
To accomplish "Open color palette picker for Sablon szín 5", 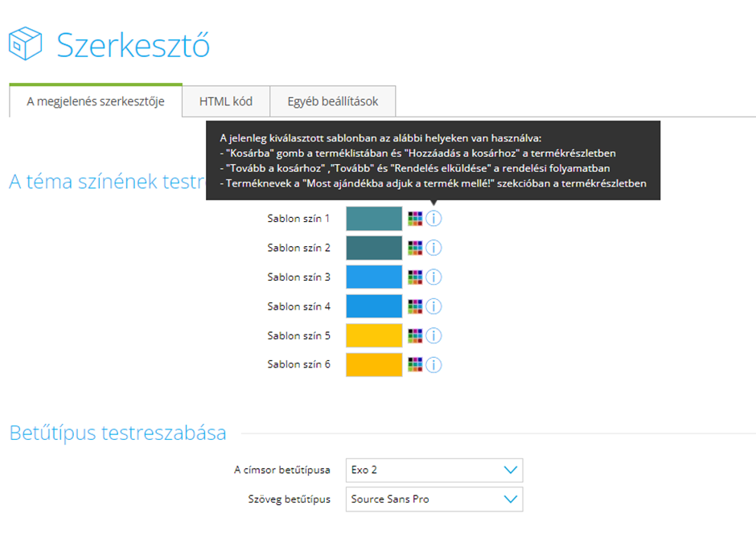I will [x=415, y=335].
